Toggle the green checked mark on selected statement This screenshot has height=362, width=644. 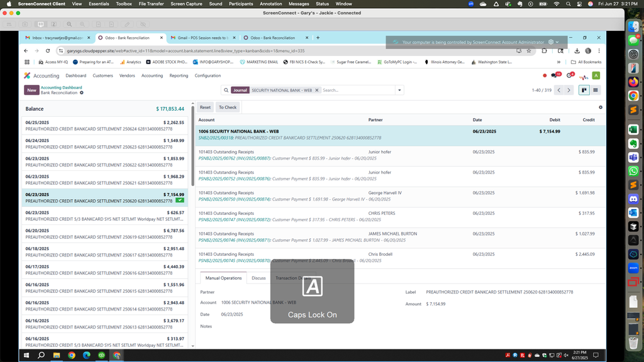180,200
